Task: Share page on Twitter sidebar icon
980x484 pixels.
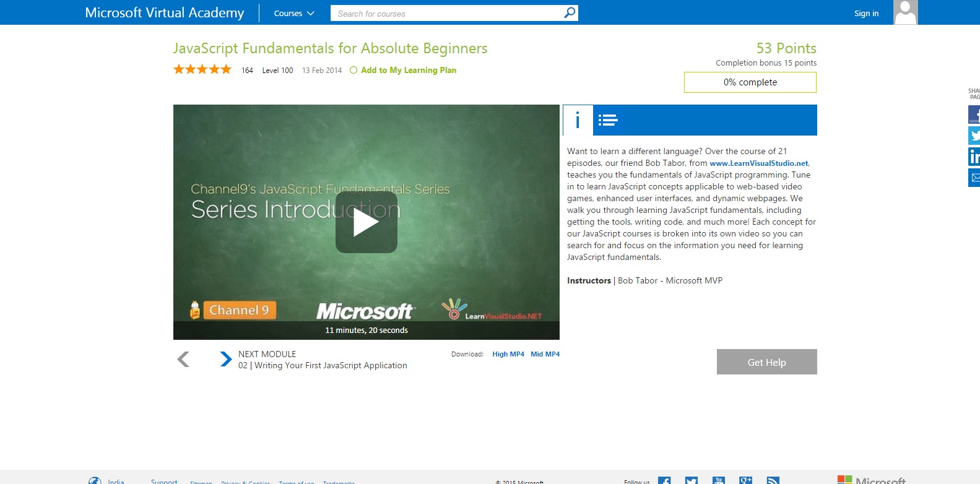Action: point(974,136)
